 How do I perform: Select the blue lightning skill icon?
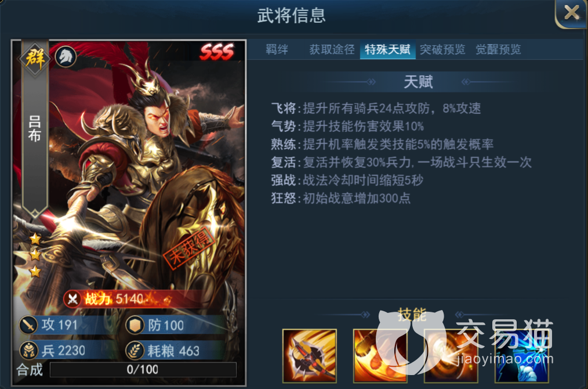coord(521,355)
